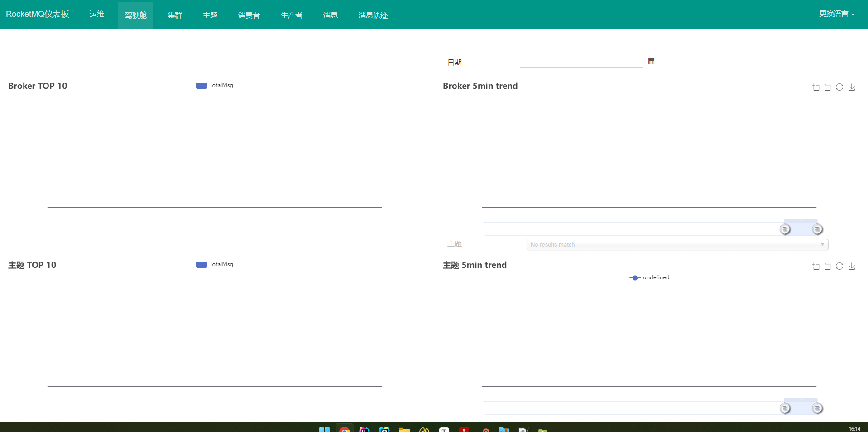The width and height of the screenshot is (868, 432).
Task: Save 主题 5min trend chart as image
Action: point(852,266)
